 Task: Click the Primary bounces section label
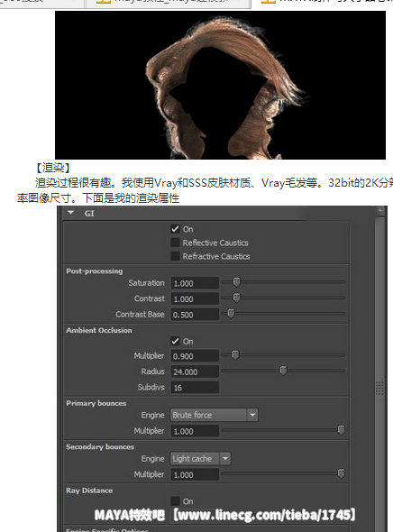point(96,403)
